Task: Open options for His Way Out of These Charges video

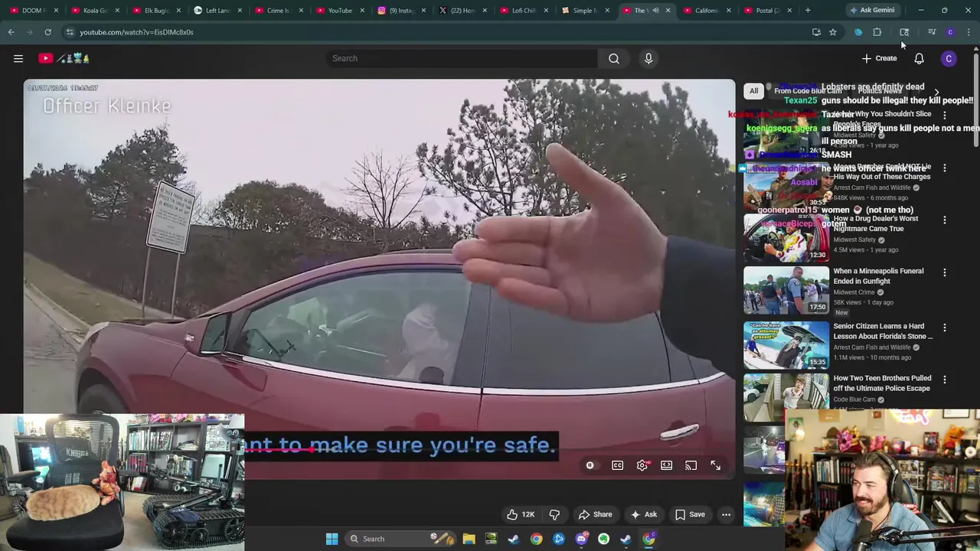Action: 944,168
